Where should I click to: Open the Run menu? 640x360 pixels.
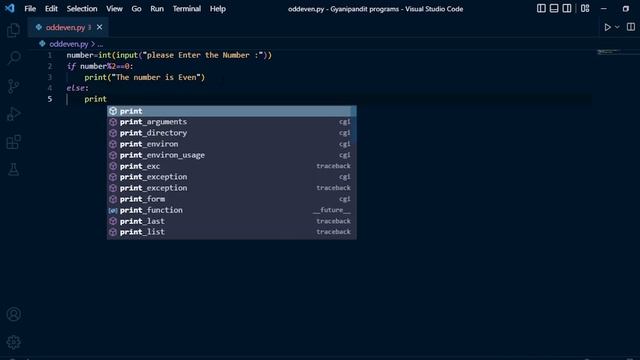point(157,9)
